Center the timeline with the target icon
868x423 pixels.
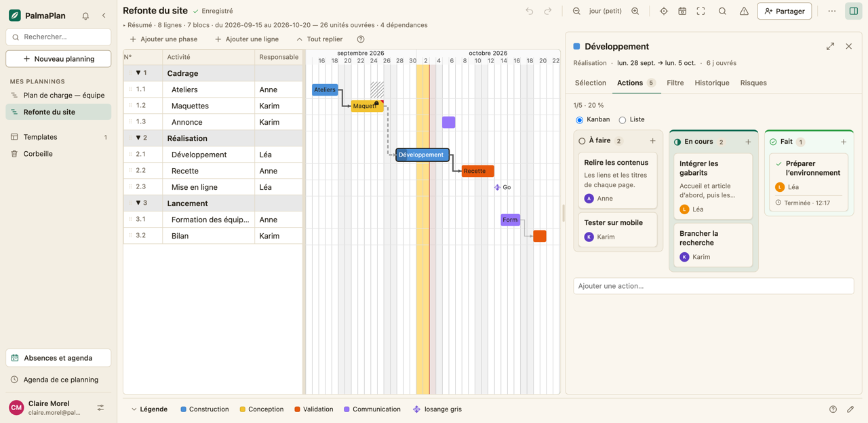click(664, 11)
